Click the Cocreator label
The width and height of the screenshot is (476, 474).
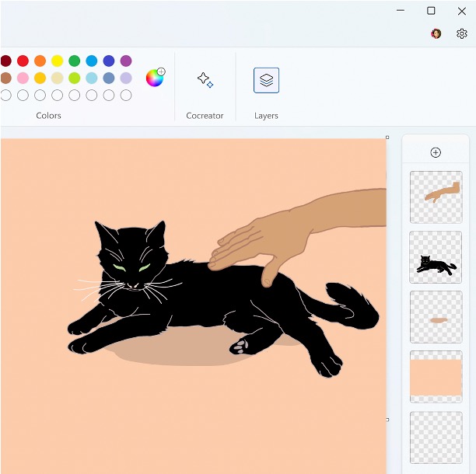click(205, 116)
